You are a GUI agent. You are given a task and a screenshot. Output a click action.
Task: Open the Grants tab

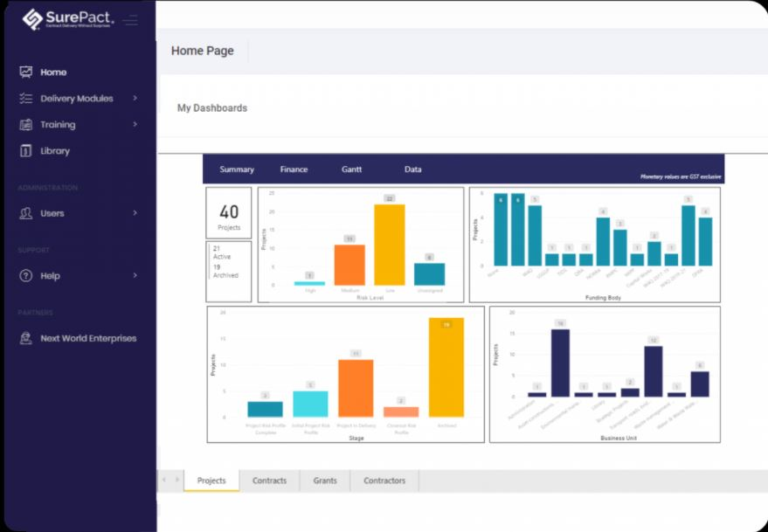(x=324, y=480)
